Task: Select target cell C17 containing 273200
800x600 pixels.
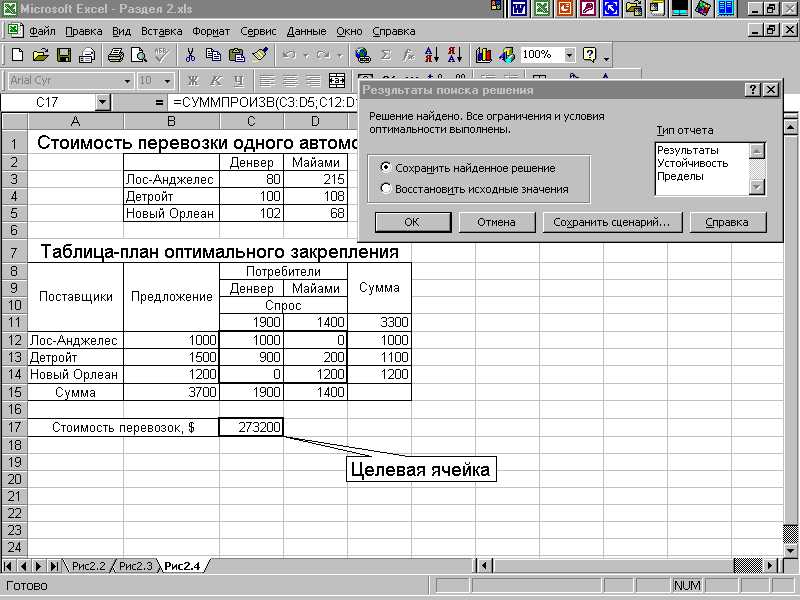Action: pyautogui.click(x=251, y=427)
